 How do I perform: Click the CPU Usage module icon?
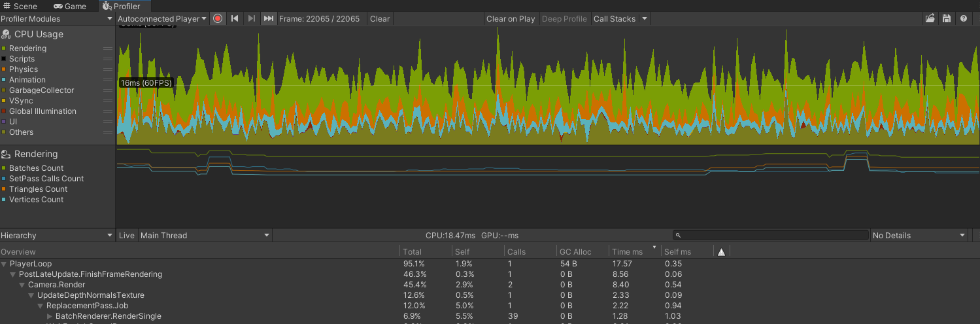(x=6, y=34)
